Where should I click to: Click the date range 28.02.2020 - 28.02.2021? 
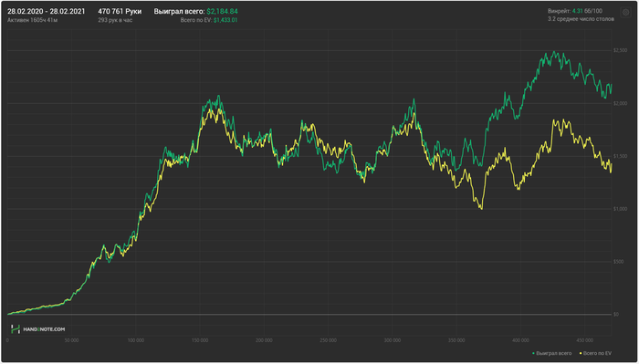pyautogui.click(x=46, y=11)
